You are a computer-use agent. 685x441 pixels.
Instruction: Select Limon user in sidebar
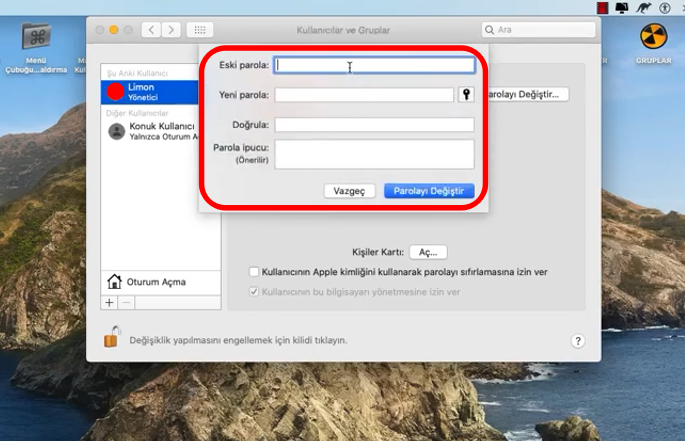[x=158, y=92]
